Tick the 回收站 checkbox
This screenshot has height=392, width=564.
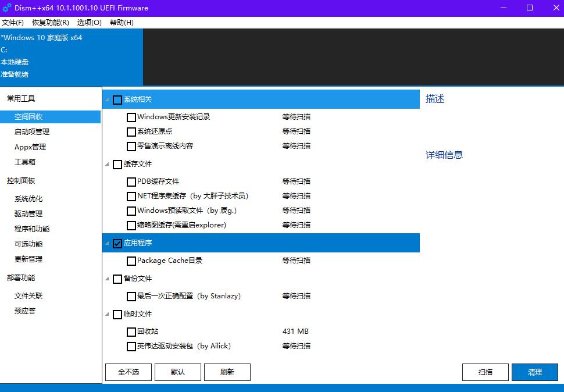[x=131, y=332]
